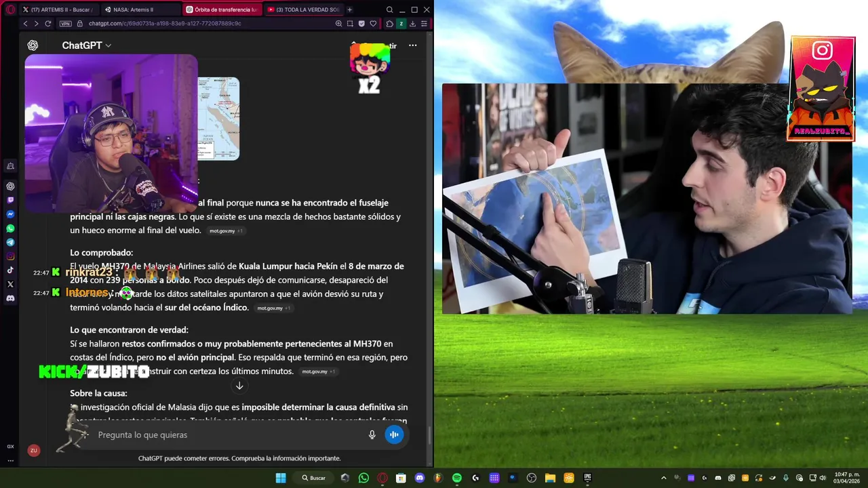
Task: Go back in browser history
Action: 25,23
